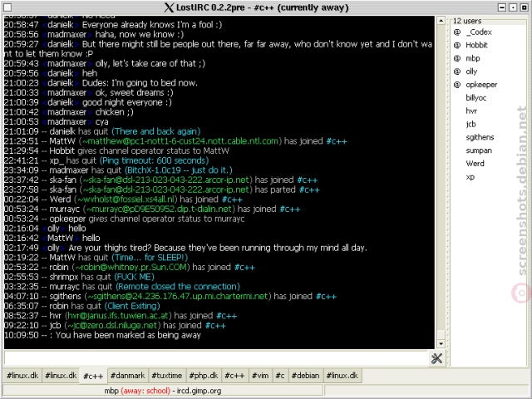Click host hvr@janus.ifs.tuwien.ac.at
Image resolution: width=532 pixels, height=399 pixels.
pos(118,316)
